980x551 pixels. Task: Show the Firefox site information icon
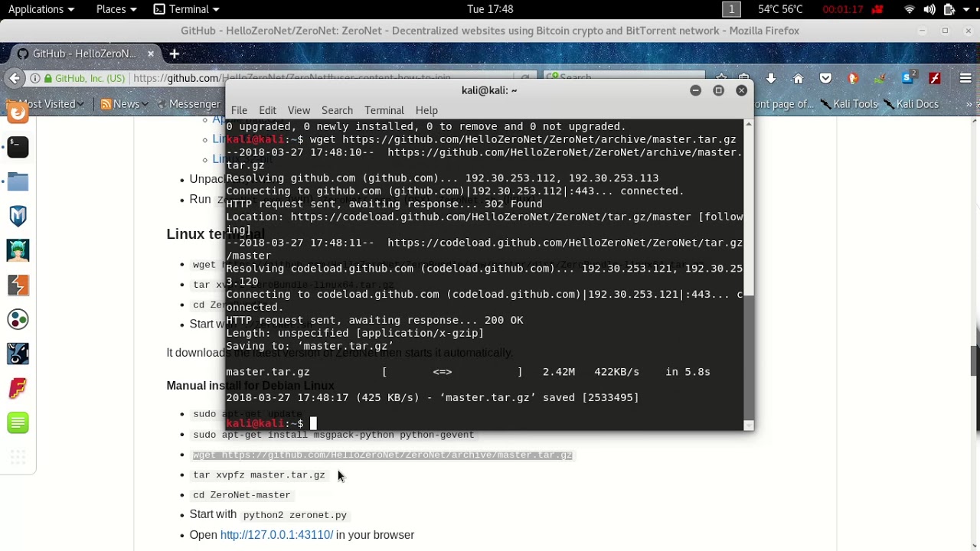pos(35,78)
